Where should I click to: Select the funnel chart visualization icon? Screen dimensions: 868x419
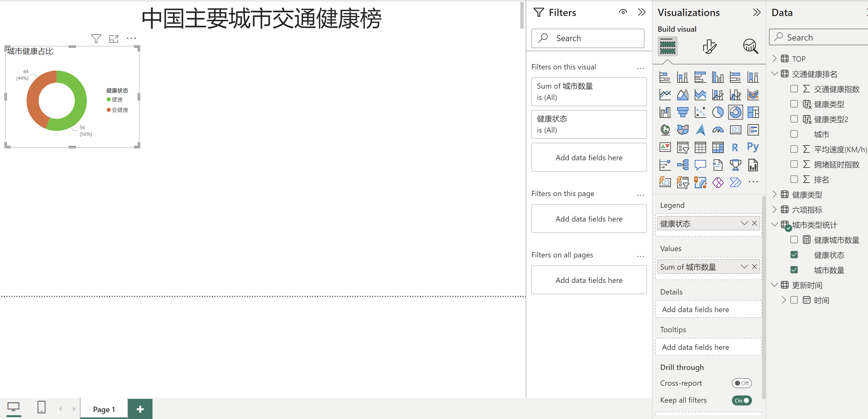[x=682, y=112]
